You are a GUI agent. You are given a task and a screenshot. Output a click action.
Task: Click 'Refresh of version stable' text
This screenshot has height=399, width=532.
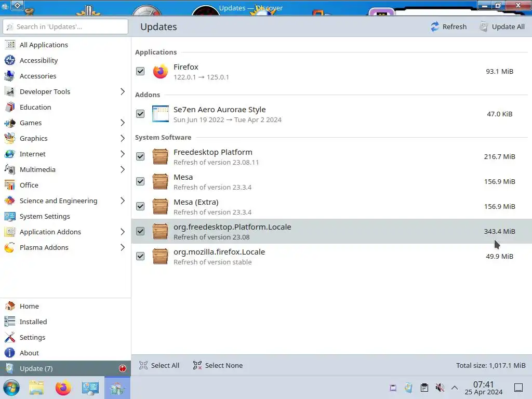coord(212,262)
